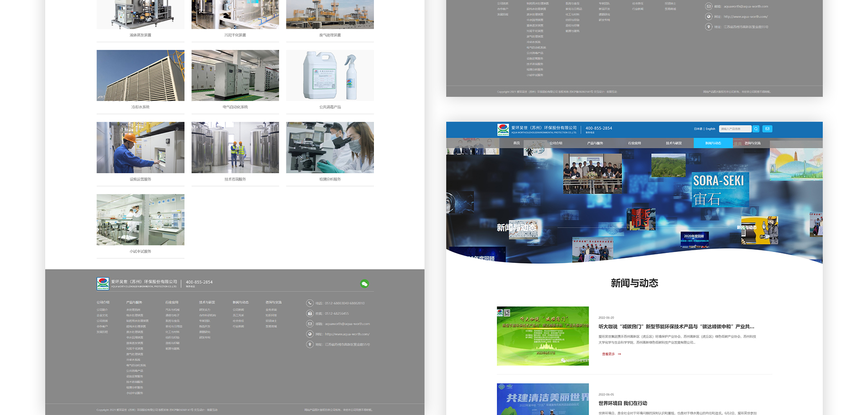868x415 pixels.
Task: Click the 400-855-2854 number in blue header
Action: (x=599, y=129)
